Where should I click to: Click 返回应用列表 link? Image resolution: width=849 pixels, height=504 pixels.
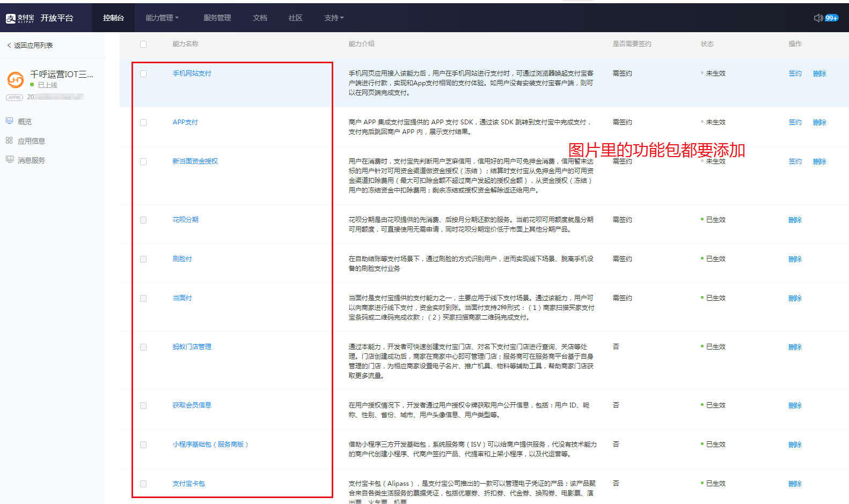pos(33,46)
